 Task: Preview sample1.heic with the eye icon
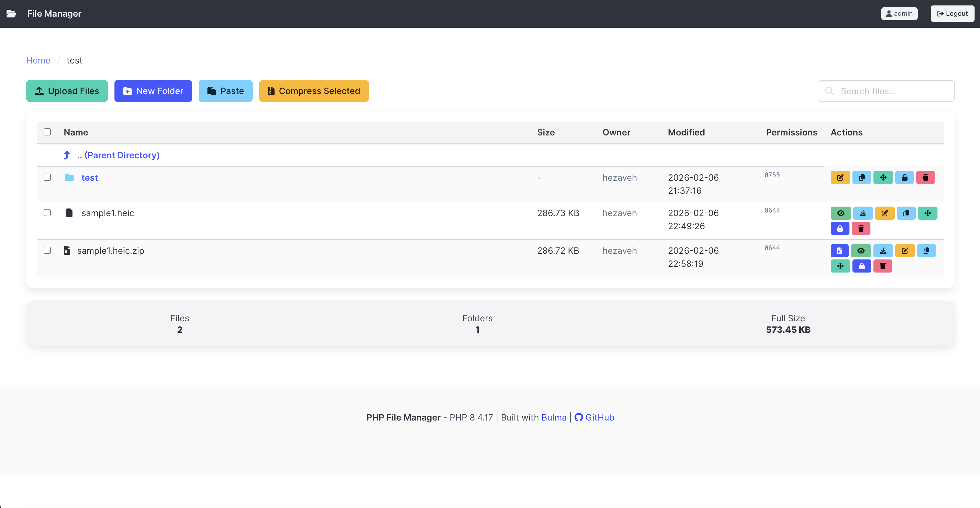[x=841, y=213]
